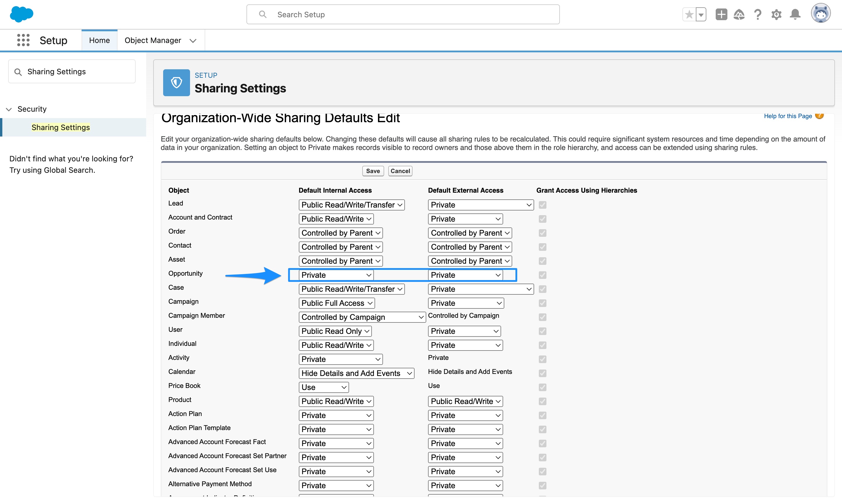The width and height of the screenshot is (842, 504).
Task: Switch to the Object Manager tab
Action: (153, 40)
